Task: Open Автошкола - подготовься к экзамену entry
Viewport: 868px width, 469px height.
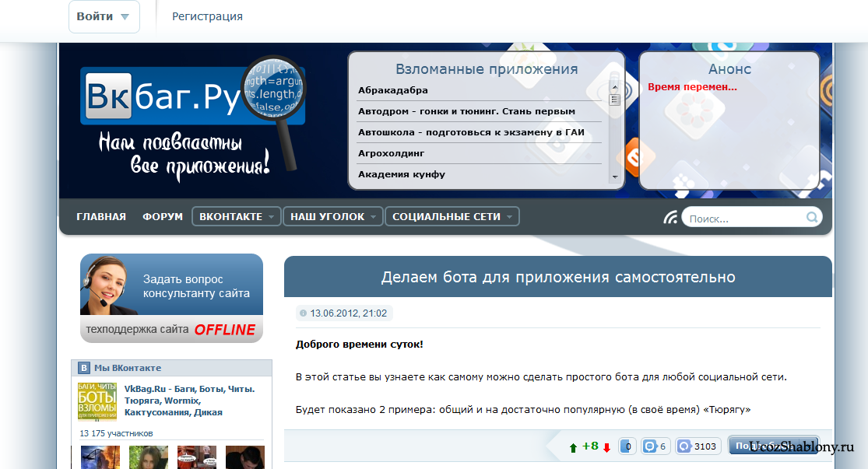Action: click(x=471, y=132)
